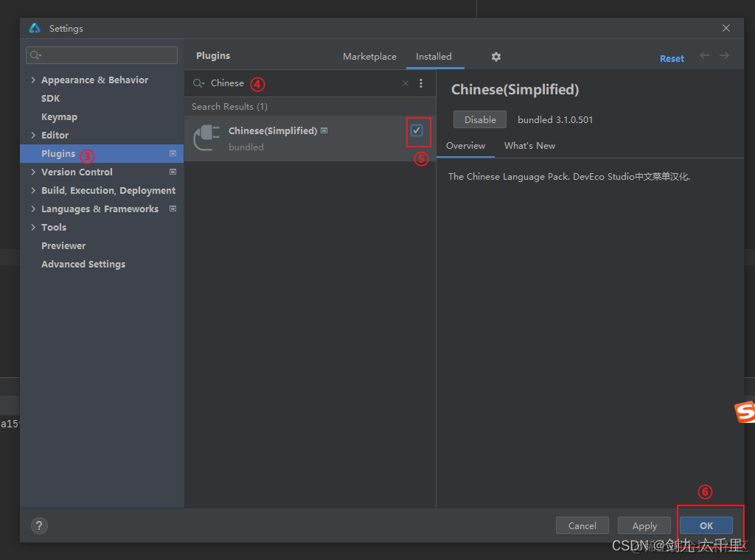Click the project-level marker beside Plugins
755x560 pixels.
pyautogui.click(x=173, y=153)
